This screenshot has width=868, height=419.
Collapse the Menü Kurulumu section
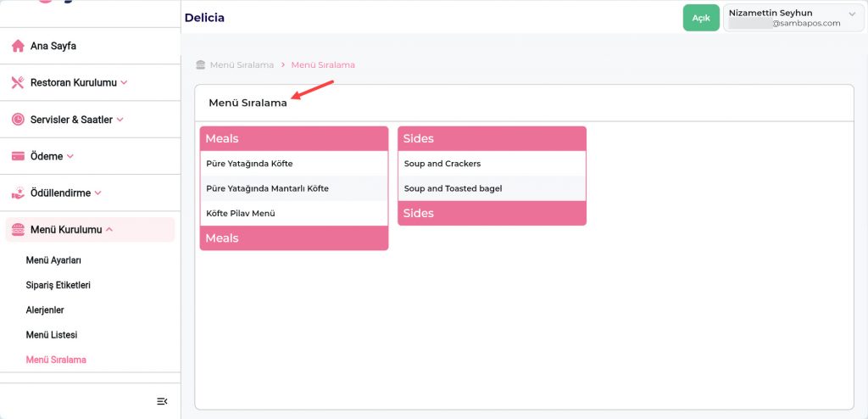[109, 230]
